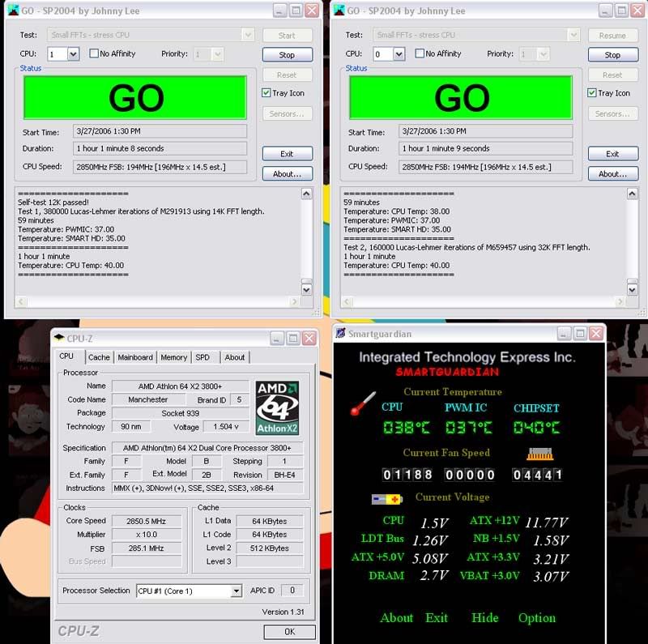Click the Code Name value "Manchester" in CPU-Z
The width and height of the screenshot is (648, 644).
click(148, 399)
